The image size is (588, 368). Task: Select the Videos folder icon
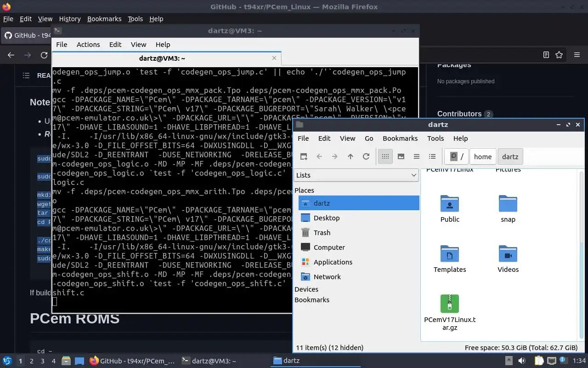point(508,254)
